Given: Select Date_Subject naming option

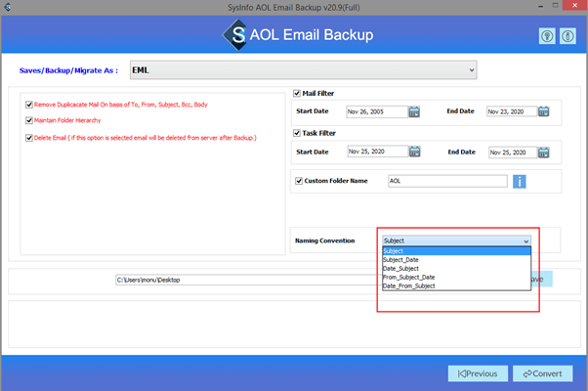Looking at the screenshot, I should pyautogui.click(x=456, y=268).
